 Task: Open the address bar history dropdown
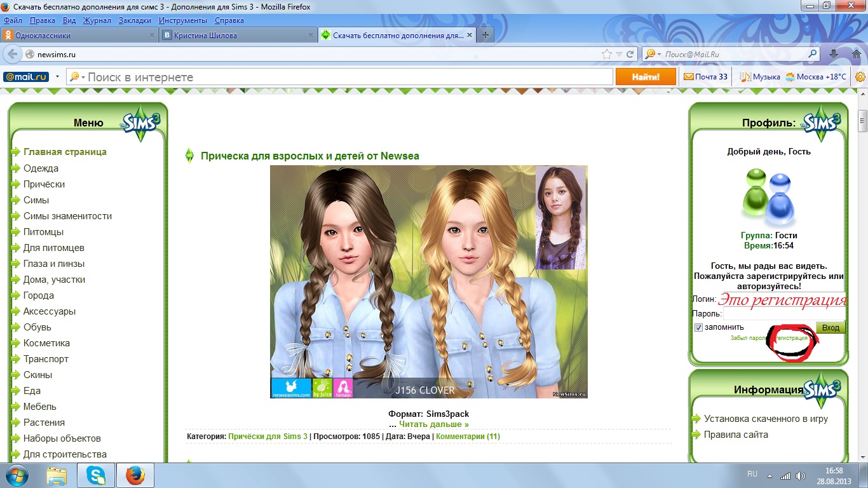coord(620,55)
